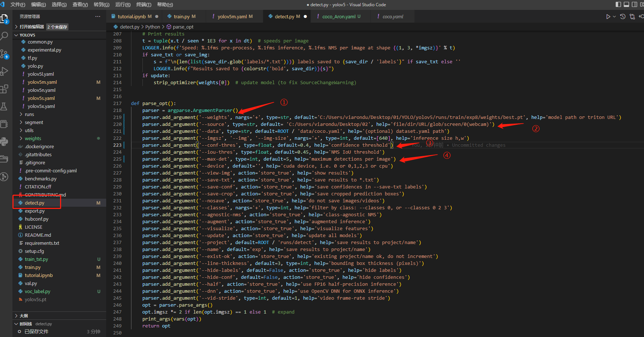644x337 pixels.
Task: Open the Python environments view icon
Action: click(x=4, y=142)
